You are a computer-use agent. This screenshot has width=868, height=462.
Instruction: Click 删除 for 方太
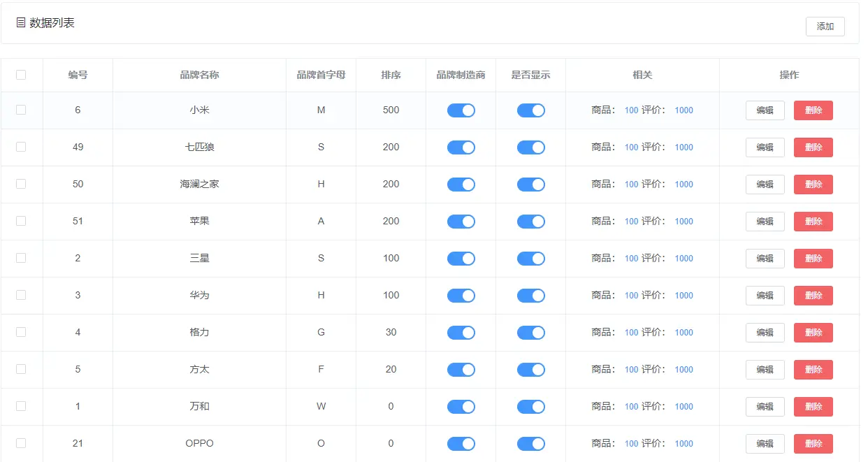813,370
